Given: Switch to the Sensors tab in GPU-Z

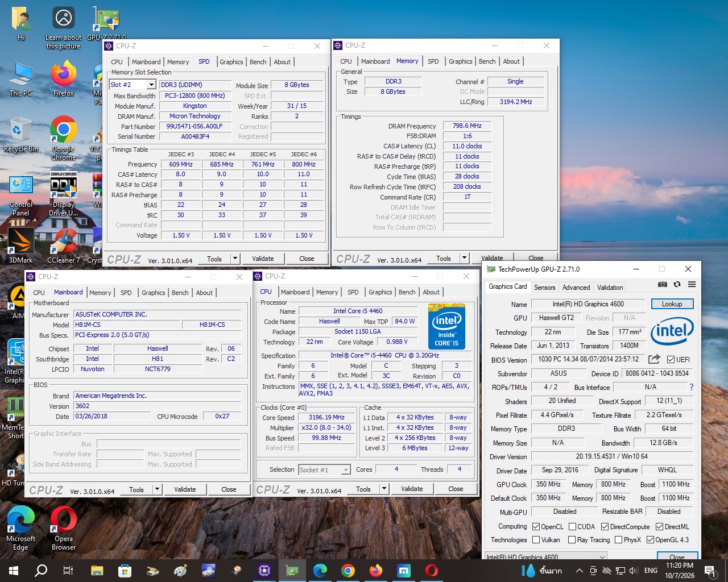Looking at the screenshot, I should pyautogui.click(x=544, y=288).
